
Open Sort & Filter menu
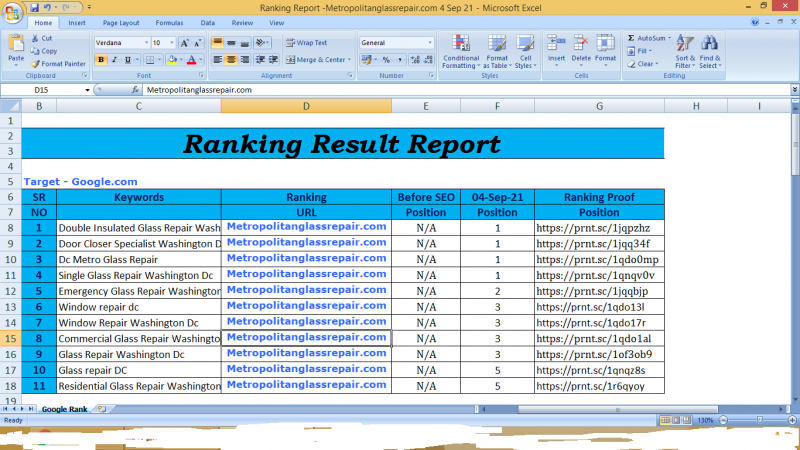pos(685,52)
